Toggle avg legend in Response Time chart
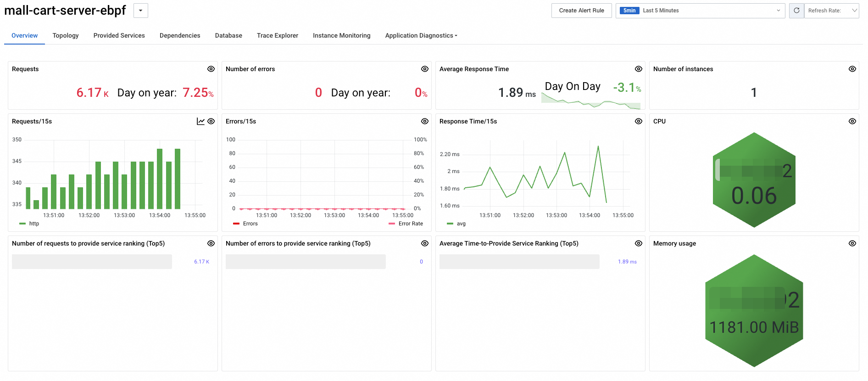Viewport: 868px width, 381px height. [x=456, y=224]
